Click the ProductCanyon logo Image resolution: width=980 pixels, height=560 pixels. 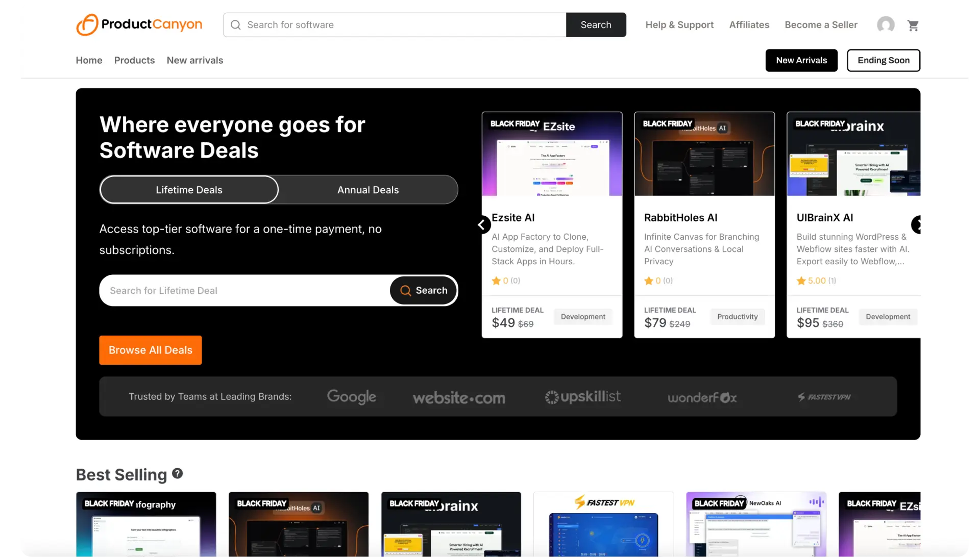[139, 24]
